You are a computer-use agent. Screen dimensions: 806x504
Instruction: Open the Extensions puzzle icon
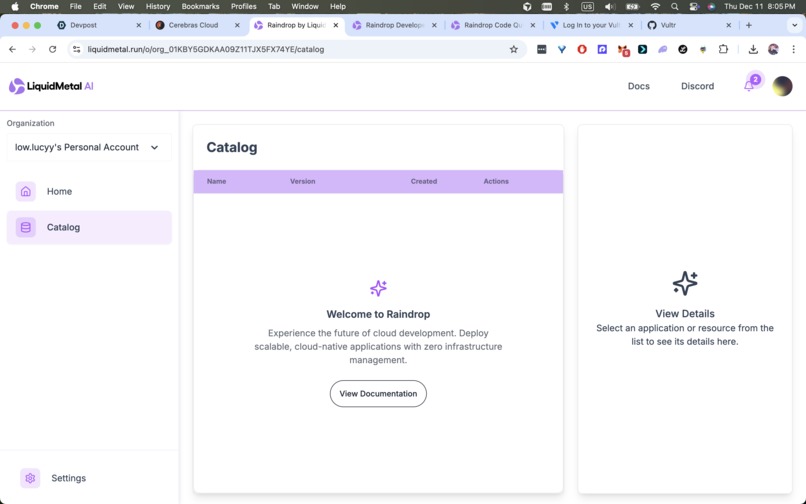(x=723, y=49)
